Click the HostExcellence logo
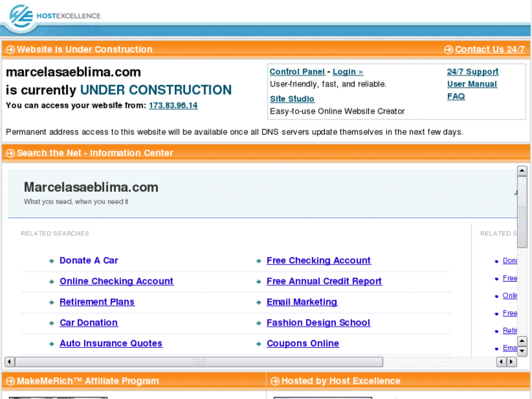This screenshot has height=399, width=532. (55, 16)
